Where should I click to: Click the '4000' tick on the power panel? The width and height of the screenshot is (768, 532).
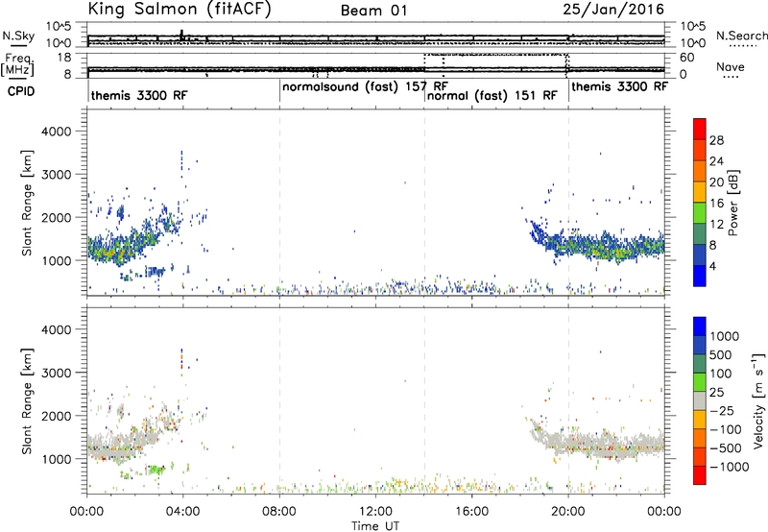tap(57, 132)
